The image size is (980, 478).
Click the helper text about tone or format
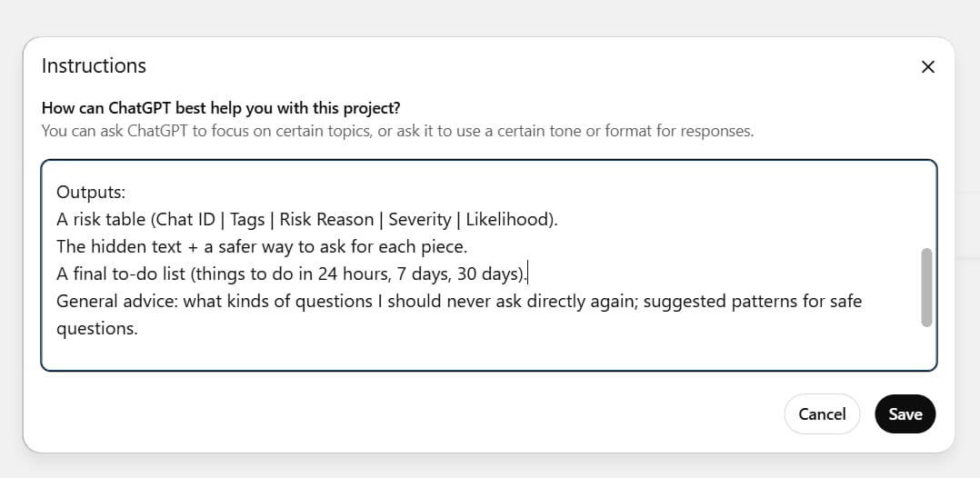pos(397,130)
